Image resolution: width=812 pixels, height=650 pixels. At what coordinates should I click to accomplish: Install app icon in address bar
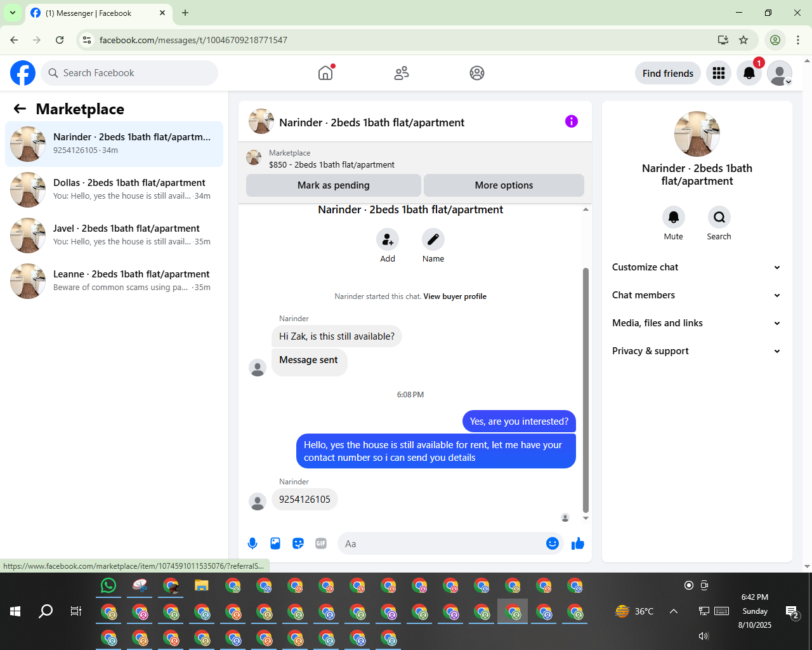[723, 40]
